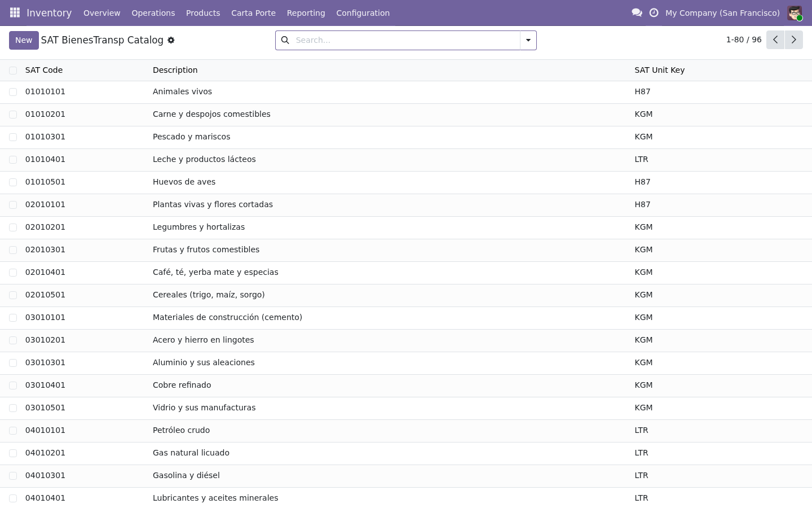Open the activities clock icon

(x=654, y=12)
